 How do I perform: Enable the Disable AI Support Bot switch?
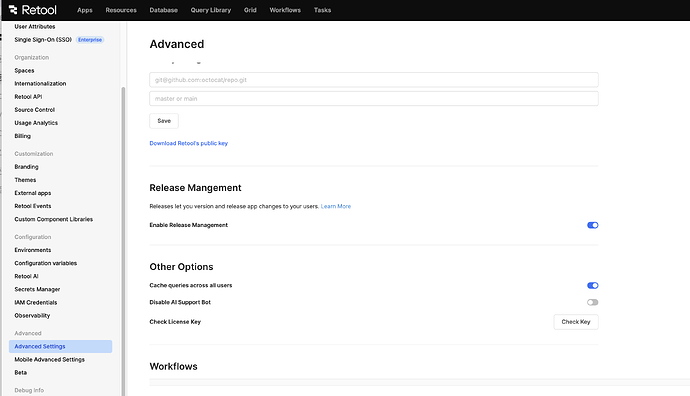tap(592, 302)
